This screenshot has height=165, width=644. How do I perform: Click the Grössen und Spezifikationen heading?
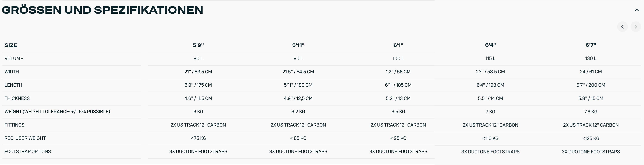pos(102,10)
